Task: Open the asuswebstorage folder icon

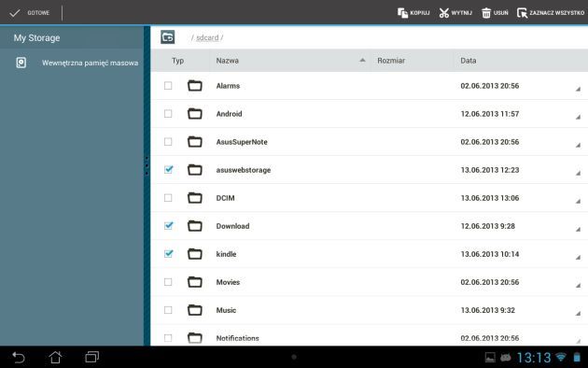Action: coord(195,170)
